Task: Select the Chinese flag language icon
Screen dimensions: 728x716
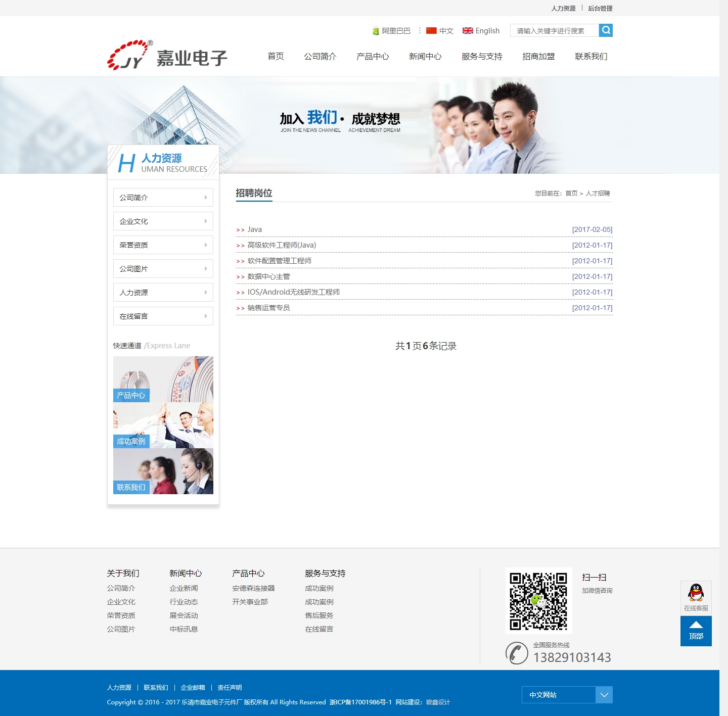Action: click(431, 31)
